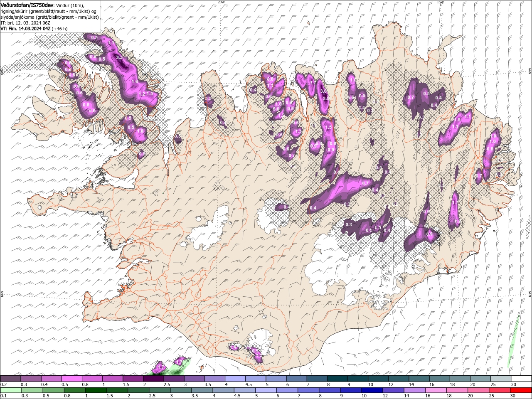Viewport: 532px width, 399px height.
Task: Click the upper legend swatch between 0.8 and 1
Action: 92,379
